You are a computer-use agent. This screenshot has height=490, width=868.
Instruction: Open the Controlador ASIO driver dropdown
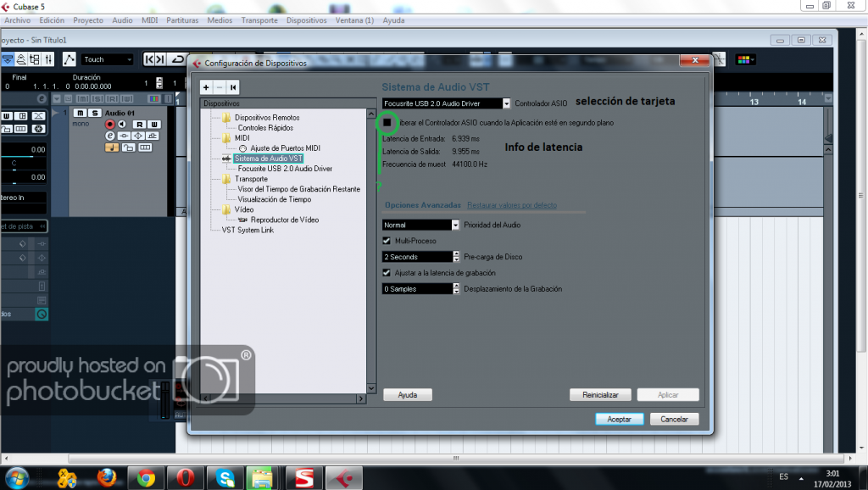[506, 103]
